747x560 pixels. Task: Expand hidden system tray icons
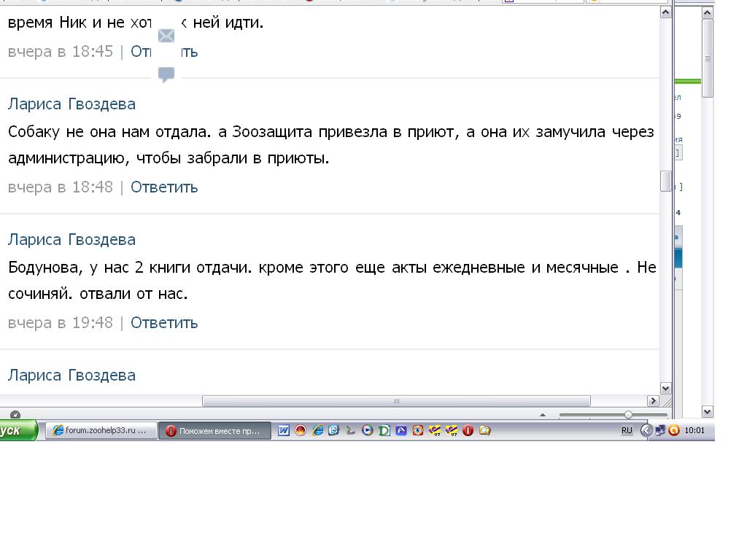pos(646,430)
